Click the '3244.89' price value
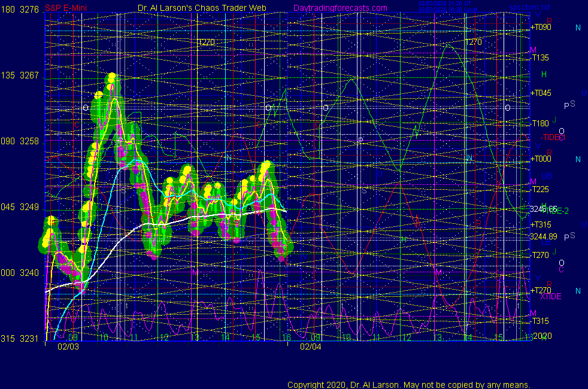 pyautogui.click(x=543, y=236)
